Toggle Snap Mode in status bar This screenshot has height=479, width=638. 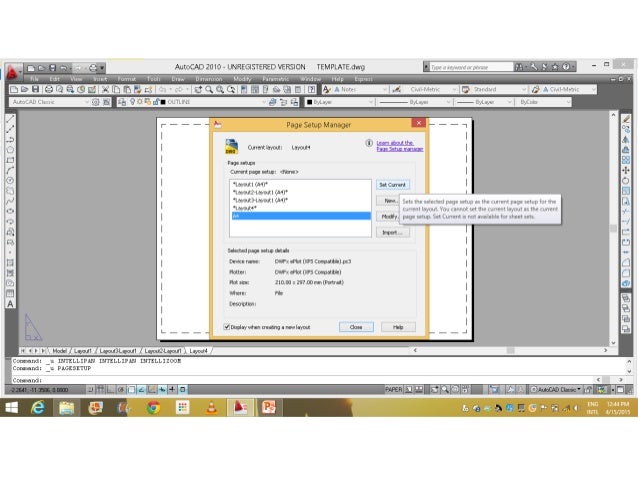click(90, 389)
